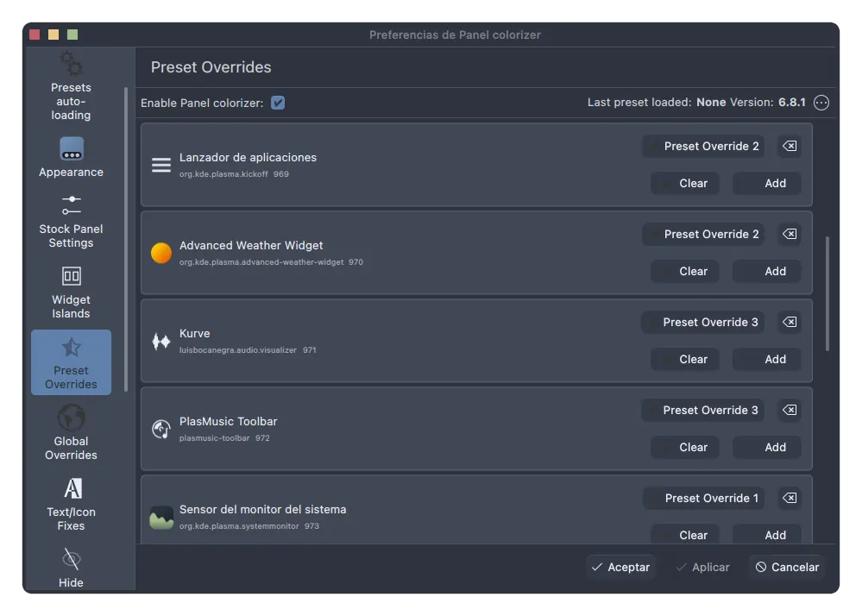Click the widget list vertical scrollbar
The image size is (862, 616).
pyautogui.click(x=827, y=293)
